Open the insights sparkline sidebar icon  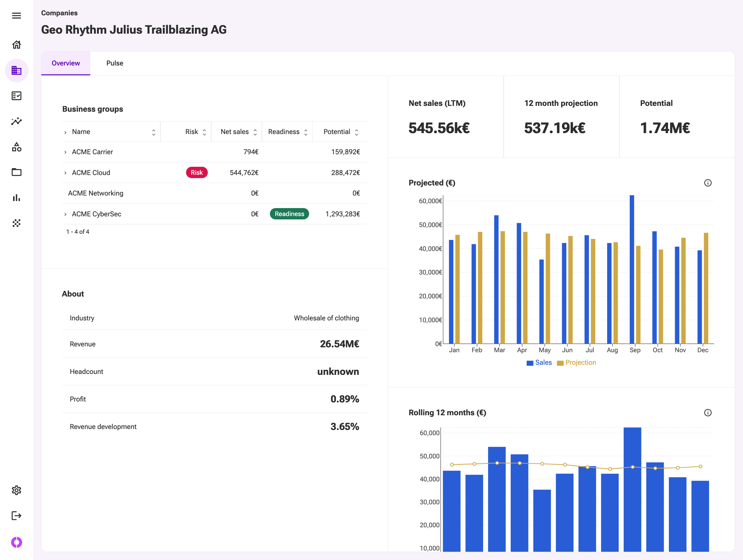point(17,121)
